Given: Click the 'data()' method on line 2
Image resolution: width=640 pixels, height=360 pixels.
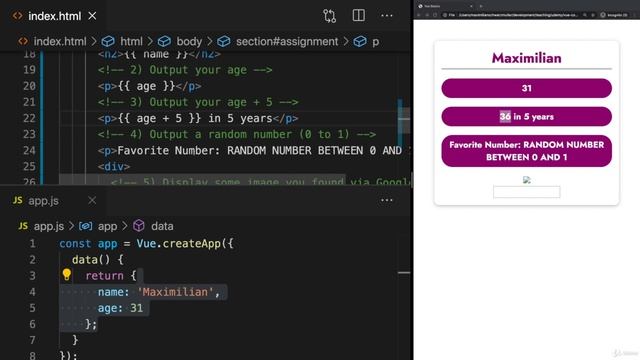Looking at the screenshot, I should [91, 260].
